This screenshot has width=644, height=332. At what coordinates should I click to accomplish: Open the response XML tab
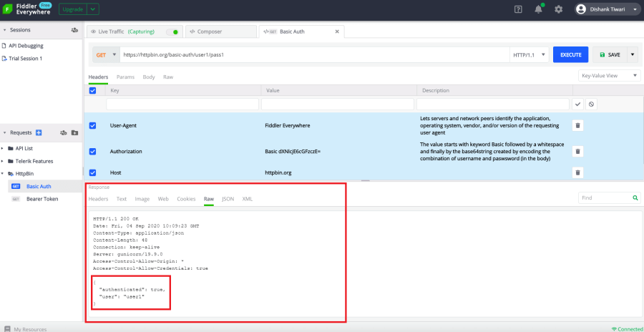click(248, 199)
